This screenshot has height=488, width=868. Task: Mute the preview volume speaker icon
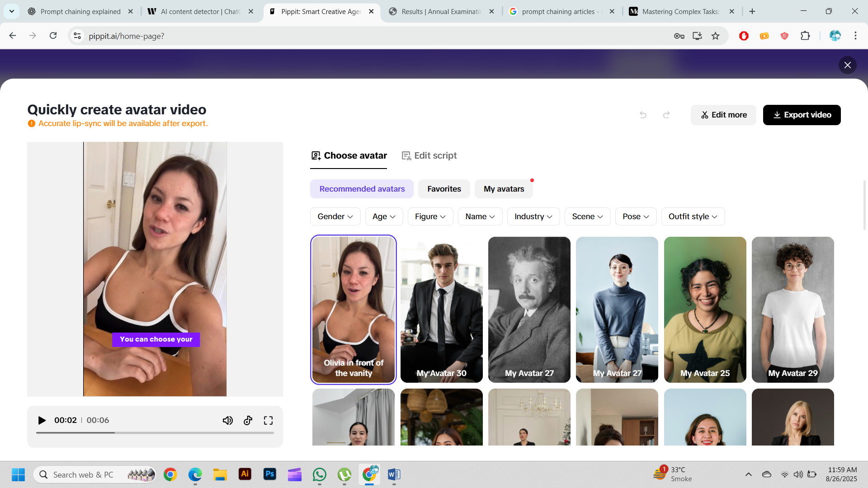(227, 421)
